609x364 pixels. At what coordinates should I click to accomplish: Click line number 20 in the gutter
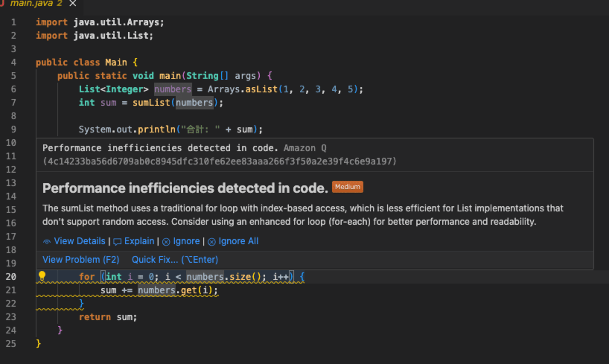click(x=11, y=277)
